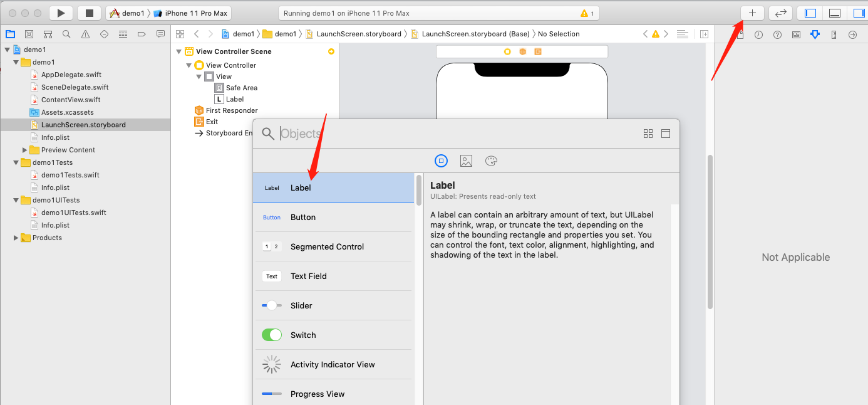Open the Issue navigator warning triangle

[85, 34]
